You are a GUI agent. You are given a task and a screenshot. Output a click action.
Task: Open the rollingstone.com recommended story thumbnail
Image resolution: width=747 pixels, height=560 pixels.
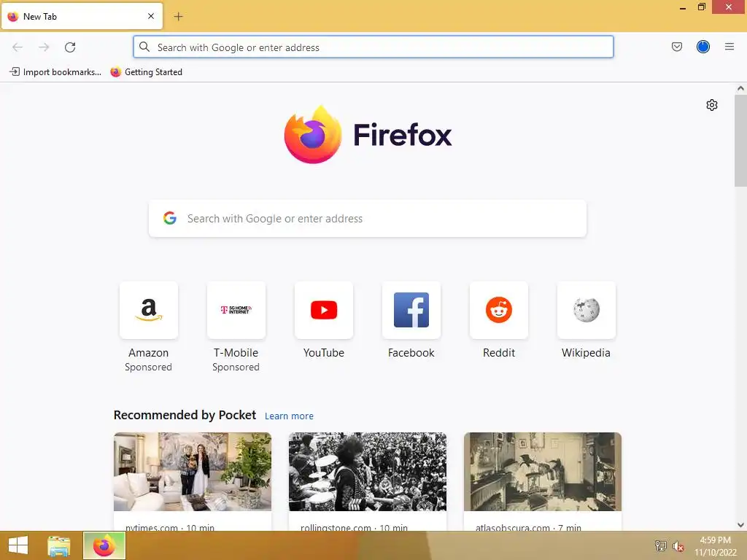[368, 472]
